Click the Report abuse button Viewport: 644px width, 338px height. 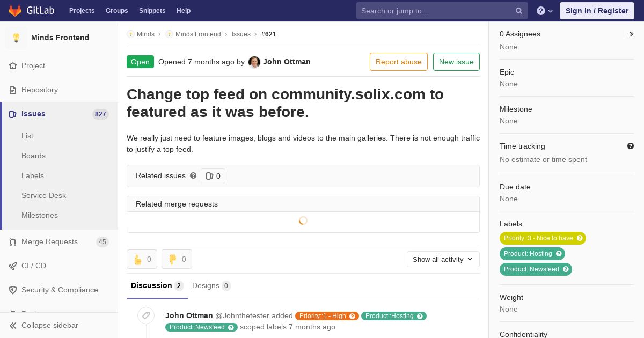point(399,62)
